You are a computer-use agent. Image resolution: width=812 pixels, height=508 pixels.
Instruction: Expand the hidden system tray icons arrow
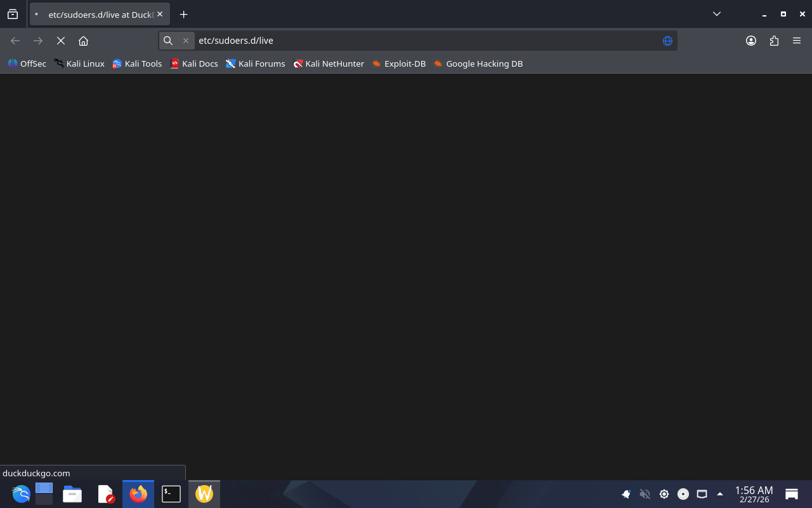(x=720, y=494)
